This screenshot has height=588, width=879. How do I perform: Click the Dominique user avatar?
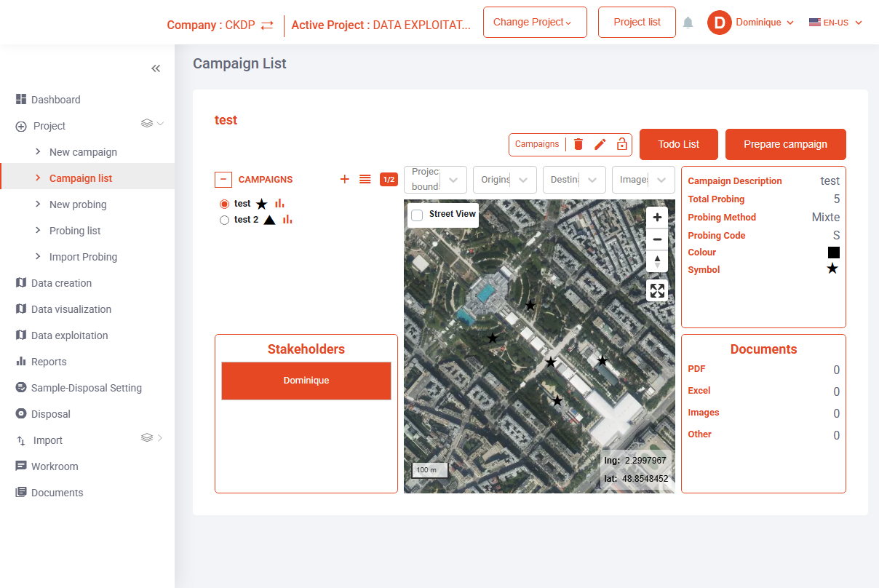719,23
